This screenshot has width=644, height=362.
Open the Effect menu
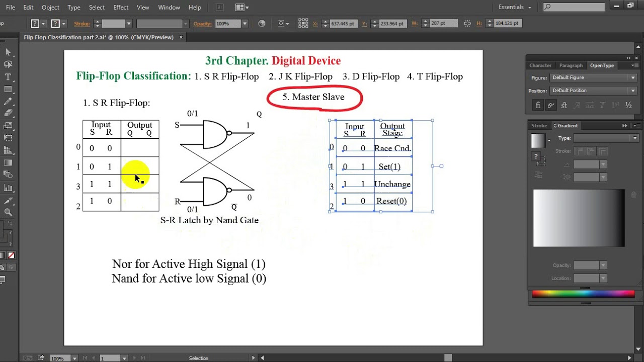click(121, 7)
